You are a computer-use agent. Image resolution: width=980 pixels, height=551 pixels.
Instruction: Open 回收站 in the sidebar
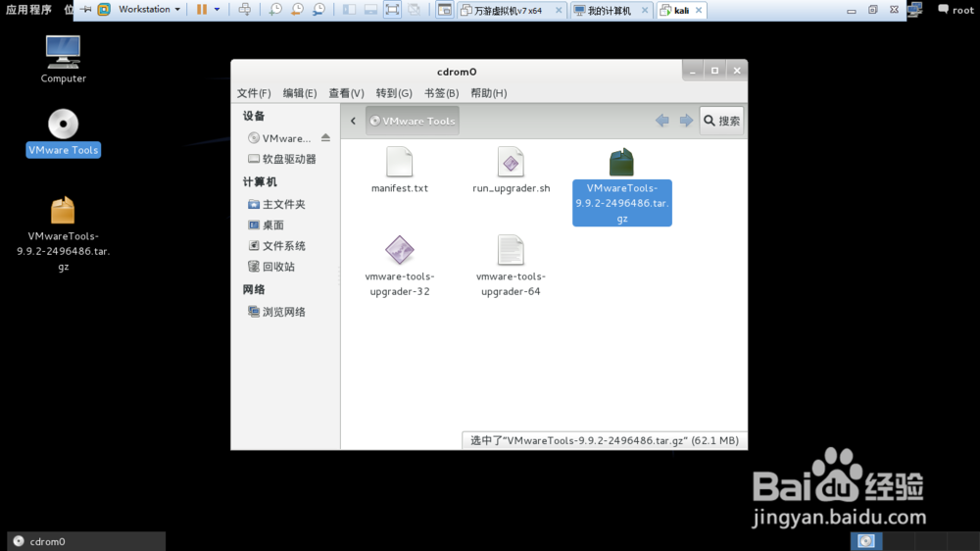point(271,267)
